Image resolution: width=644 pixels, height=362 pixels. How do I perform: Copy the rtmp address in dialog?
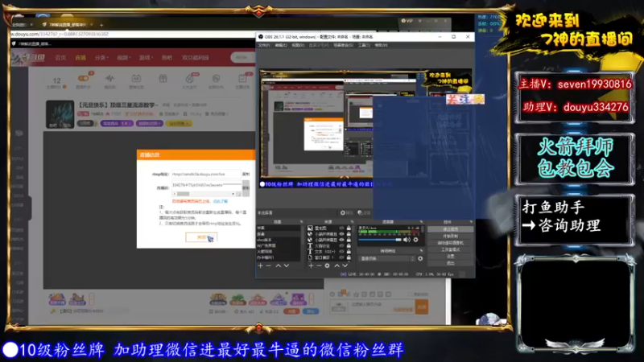click(246, 174)
